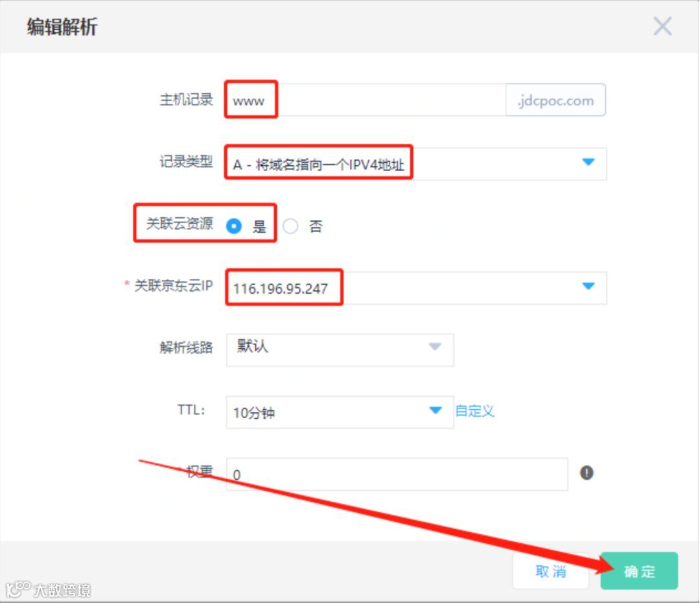Open the TTL 10分钟 dropdown
This screenshot has height=603, width=700.
point(340,412)
